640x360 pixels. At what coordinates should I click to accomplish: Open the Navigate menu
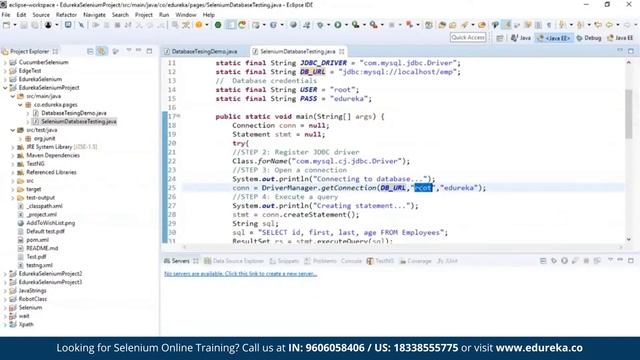94,15
